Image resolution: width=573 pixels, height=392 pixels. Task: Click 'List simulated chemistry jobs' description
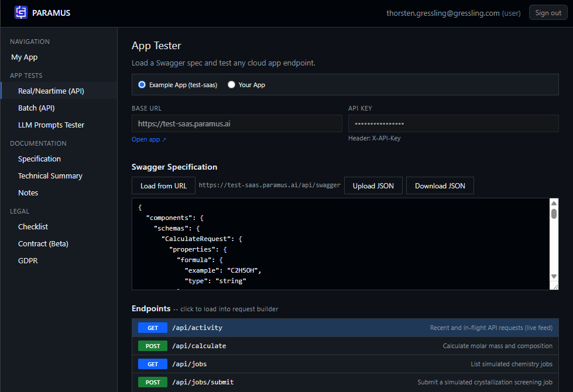(511, 364)
